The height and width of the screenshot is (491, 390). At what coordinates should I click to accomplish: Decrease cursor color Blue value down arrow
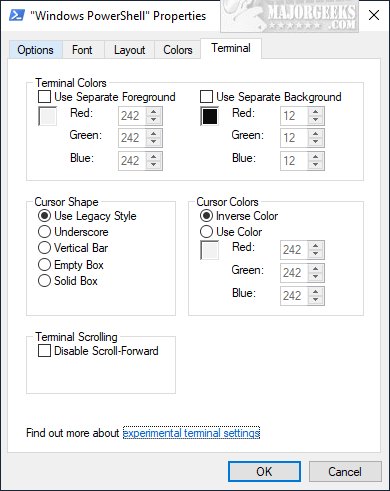pyautogui.click(x=316, y=299)
